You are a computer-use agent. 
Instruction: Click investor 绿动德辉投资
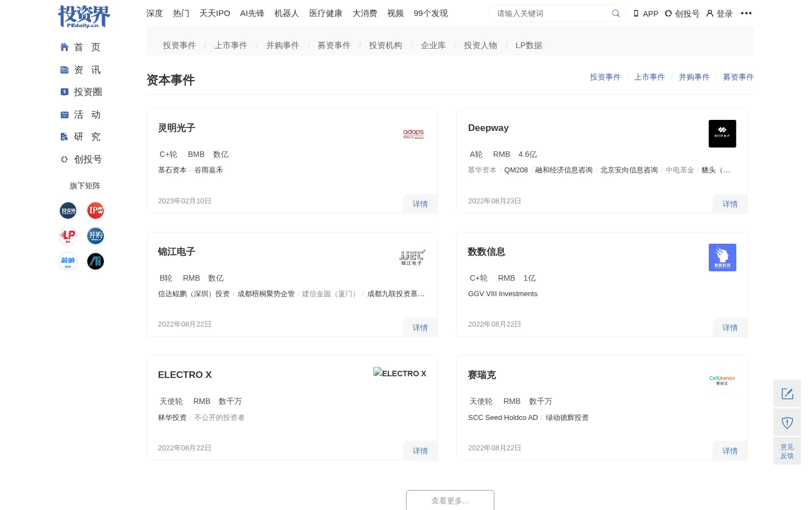tap(567, 418)
